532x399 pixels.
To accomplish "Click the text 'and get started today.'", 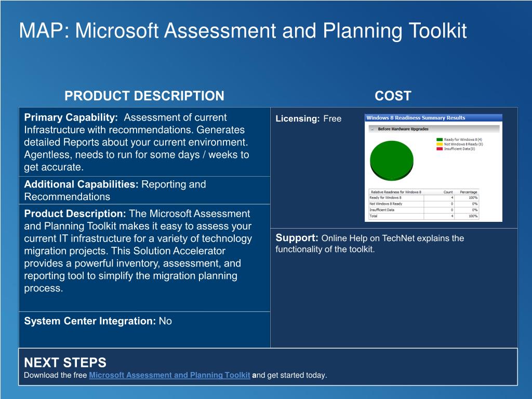I will [290, 375].
